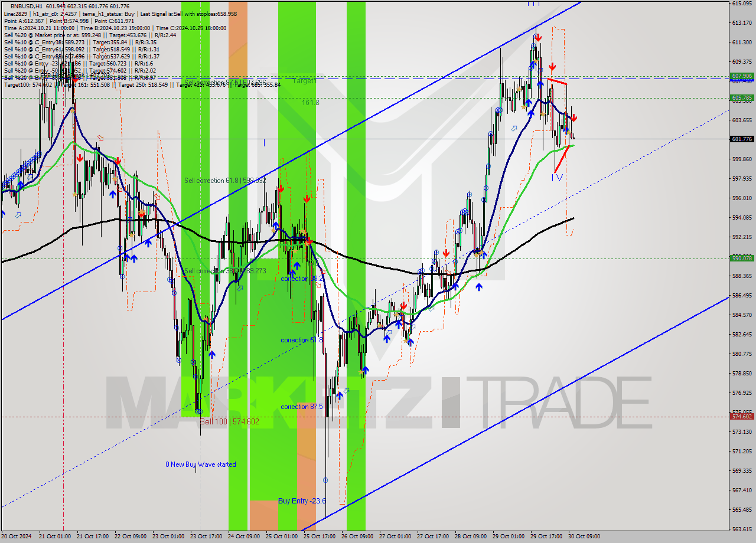The image size is (756, 543).
Task: Click the '29 Oct 17:00' time axis label
Action: coord(546,537)
